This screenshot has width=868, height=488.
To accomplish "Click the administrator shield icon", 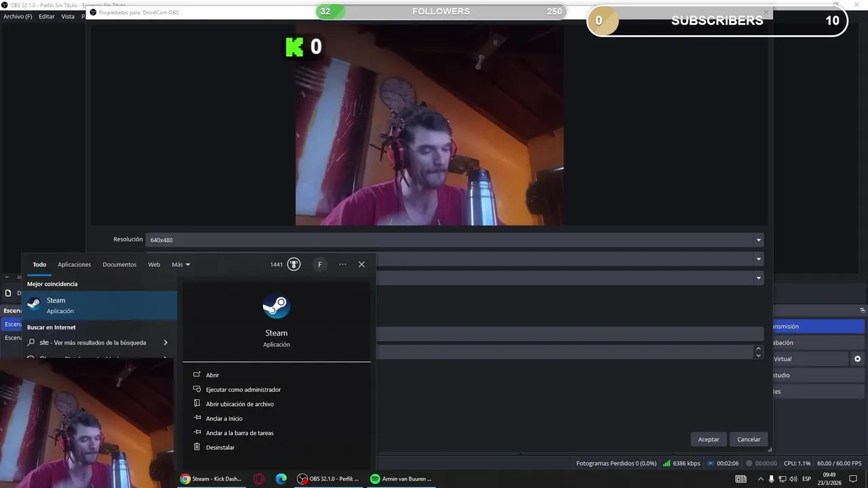I will 197,389.
